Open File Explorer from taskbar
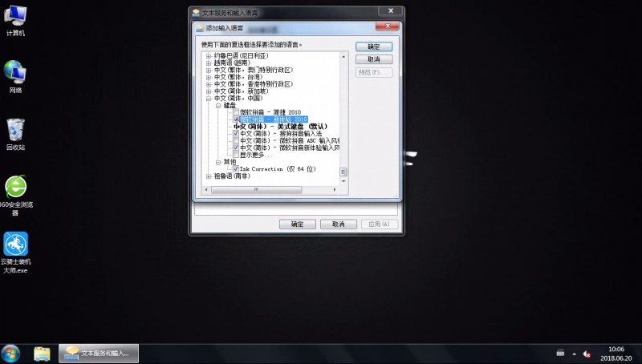642x364 pixels. (x=42, y=354)
